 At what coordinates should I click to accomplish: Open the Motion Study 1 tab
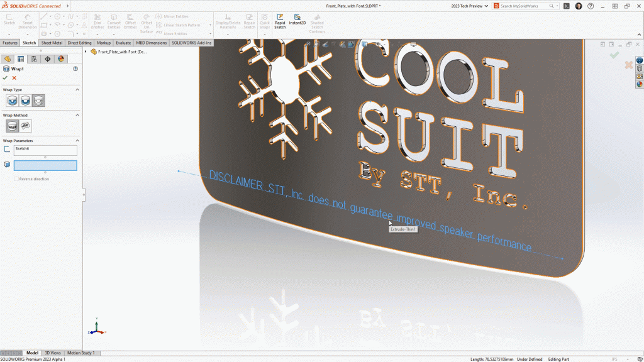coord(80,353)
